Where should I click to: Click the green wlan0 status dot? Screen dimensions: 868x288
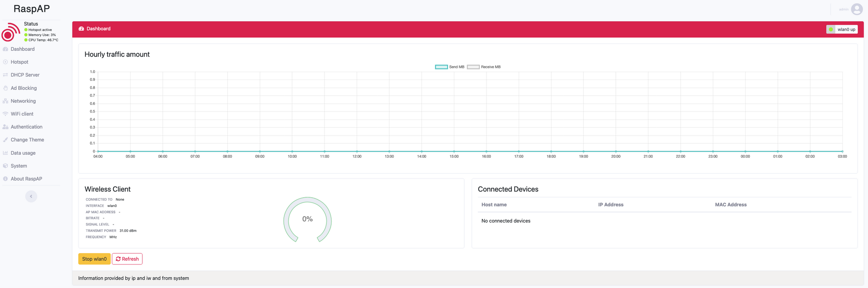[x=831, y=30]
